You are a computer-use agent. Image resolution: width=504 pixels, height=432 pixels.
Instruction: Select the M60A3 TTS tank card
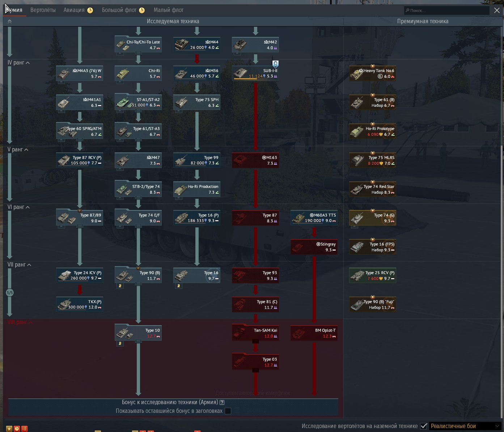coord(314,218)
